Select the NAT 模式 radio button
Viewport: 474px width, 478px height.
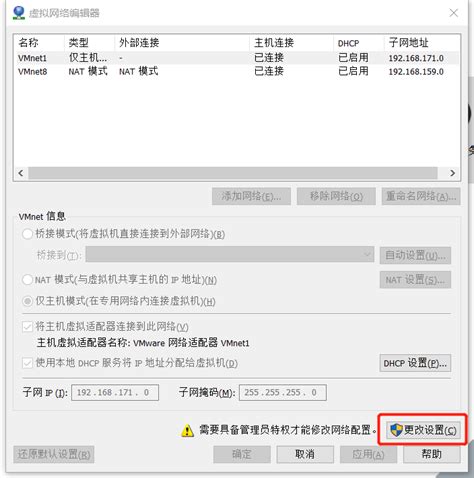click(x=27, y=279)
